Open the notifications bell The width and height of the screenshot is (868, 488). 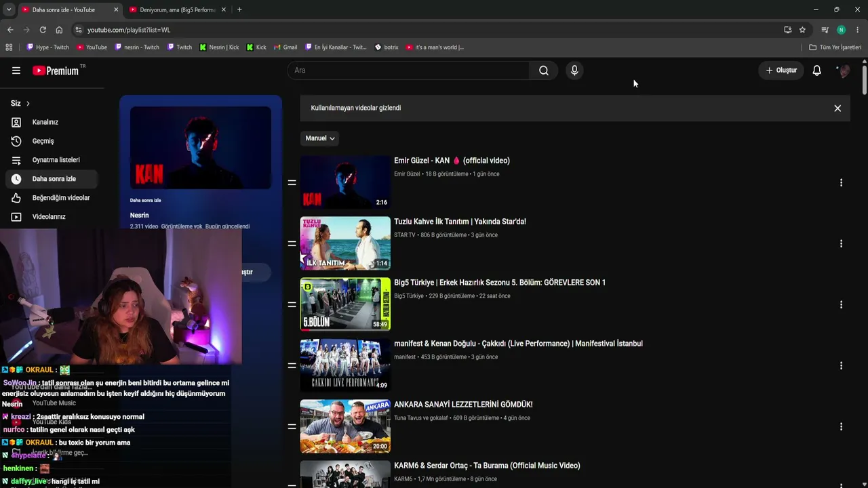tap(817, 70)
